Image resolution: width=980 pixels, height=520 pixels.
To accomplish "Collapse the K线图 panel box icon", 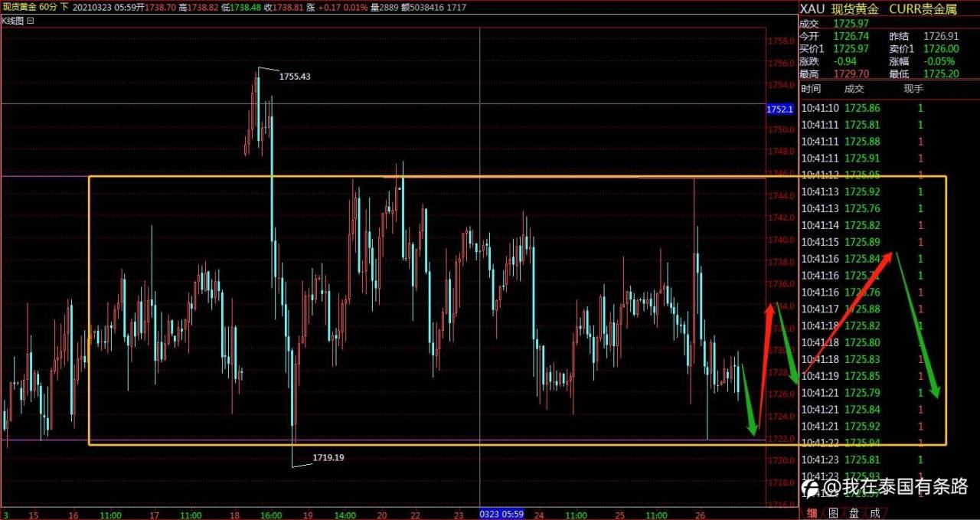I will [x=30, y=21].
